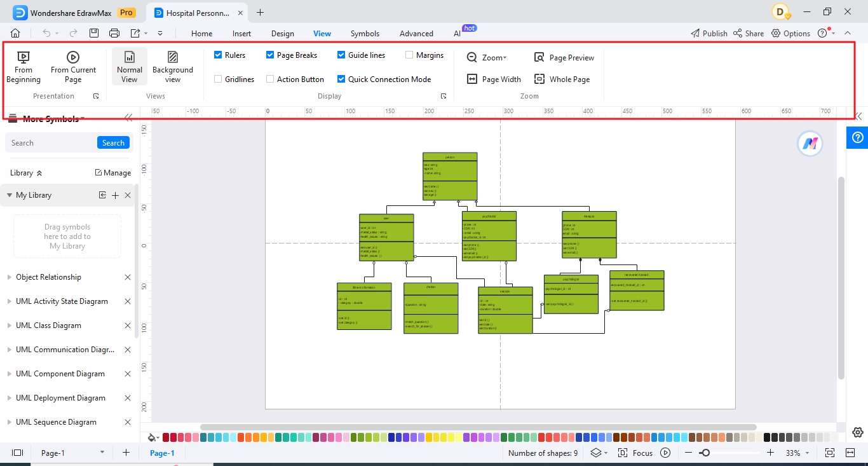Click the fit-to-page icon in status bar

(829, 453)
